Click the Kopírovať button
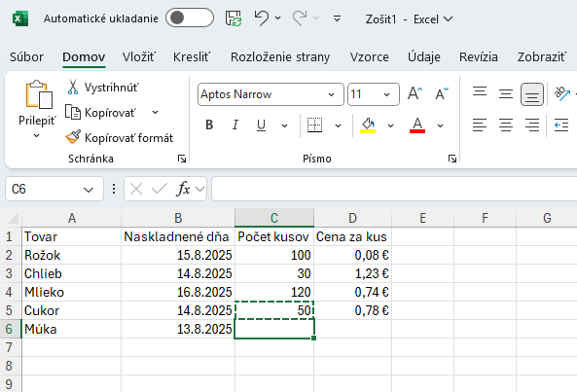 pos(101,113)
